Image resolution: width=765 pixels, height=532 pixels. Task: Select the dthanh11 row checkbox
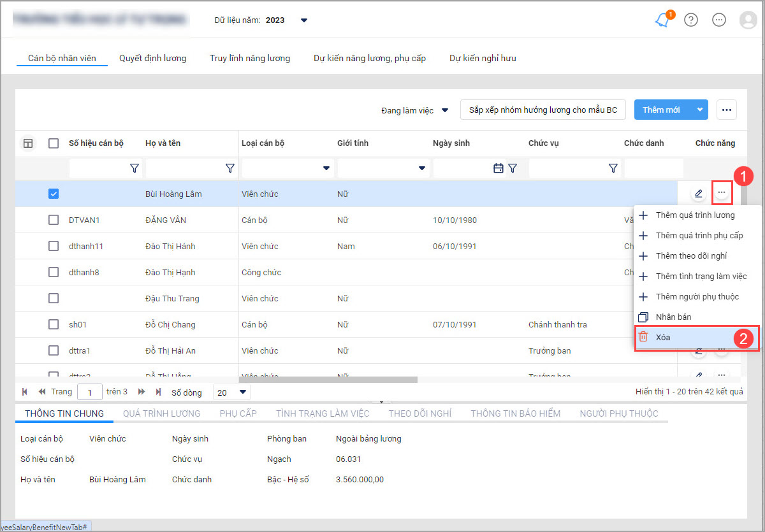pos(54,246)
